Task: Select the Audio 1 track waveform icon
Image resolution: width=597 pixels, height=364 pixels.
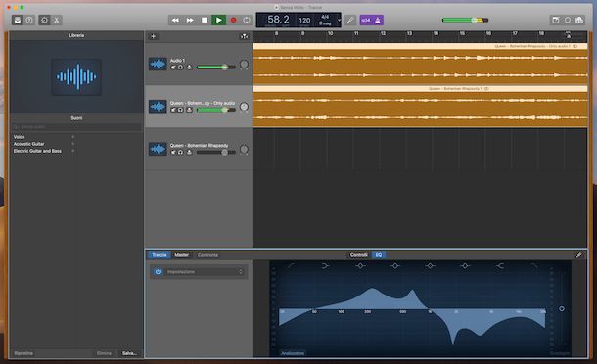Action: 158,64
